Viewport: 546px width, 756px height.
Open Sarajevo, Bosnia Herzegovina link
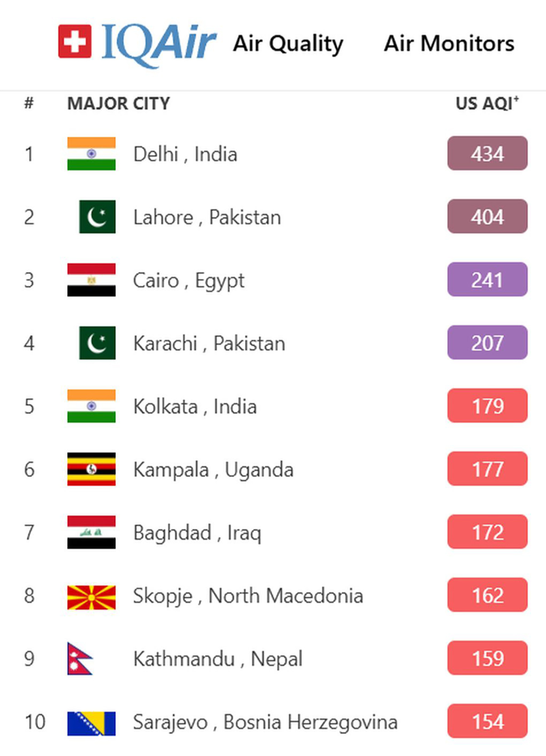(265, 722)
